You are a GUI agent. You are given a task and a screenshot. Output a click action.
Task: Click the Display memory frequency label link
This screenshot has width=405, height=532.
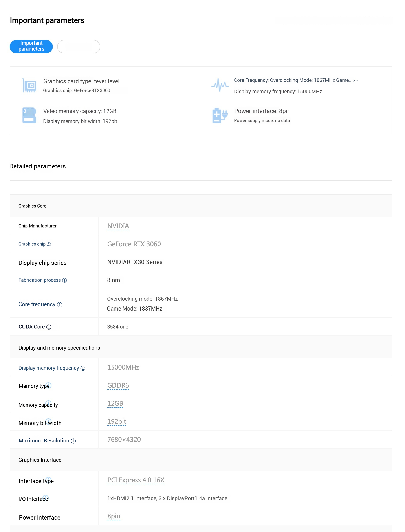49,368
